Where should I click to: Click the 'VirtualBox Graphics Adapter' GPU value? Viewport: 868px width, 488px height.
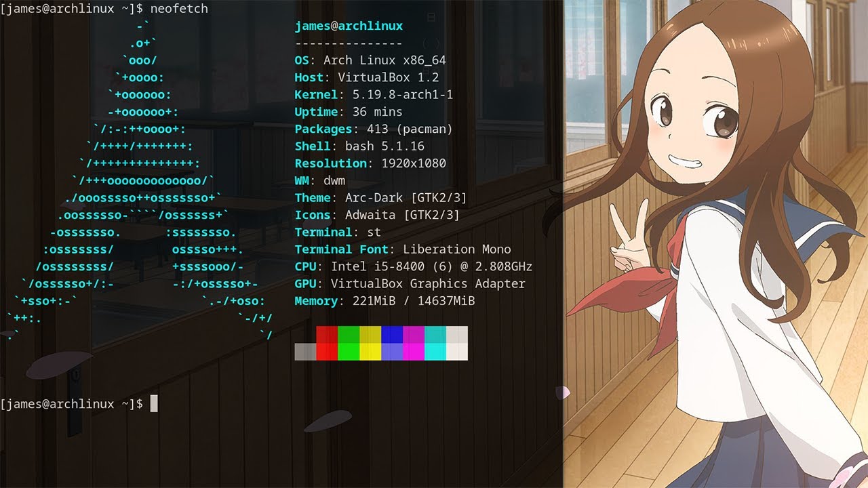[428, 284]
